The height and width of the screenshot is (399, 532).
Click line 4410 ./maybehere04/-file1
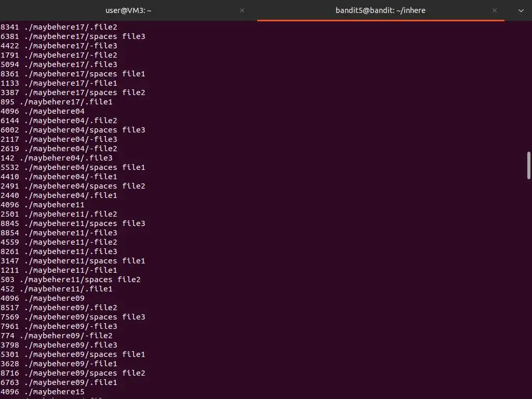[x=59, y=177]
